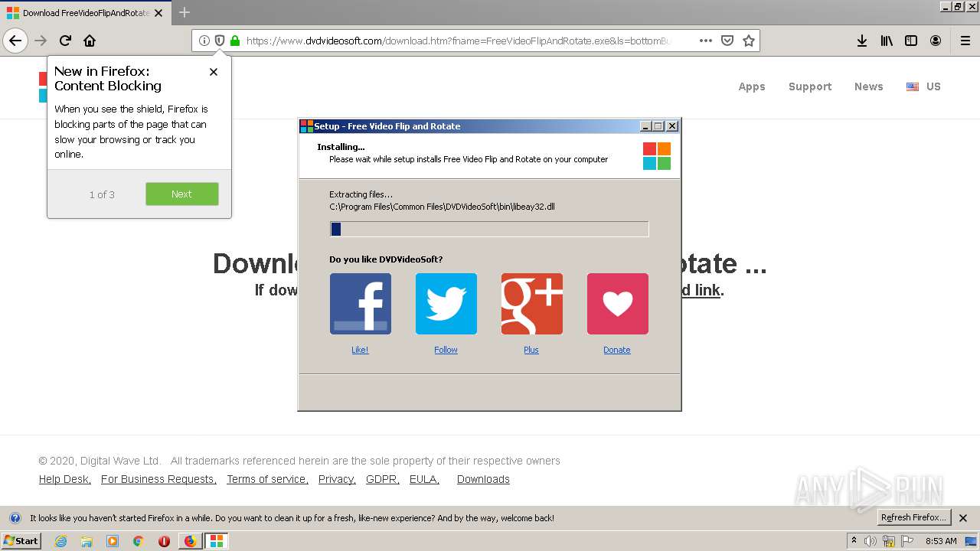The width and height of the screenshot is (980, 551).
Task: Open the volume speaker tray icon
Action: [871, 541]
